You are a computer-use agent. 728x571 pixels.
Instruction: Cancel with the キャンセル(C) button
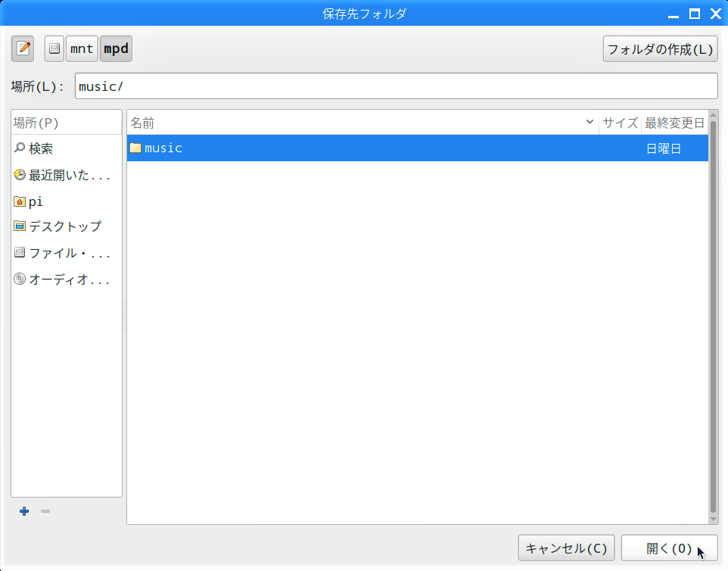566,548
